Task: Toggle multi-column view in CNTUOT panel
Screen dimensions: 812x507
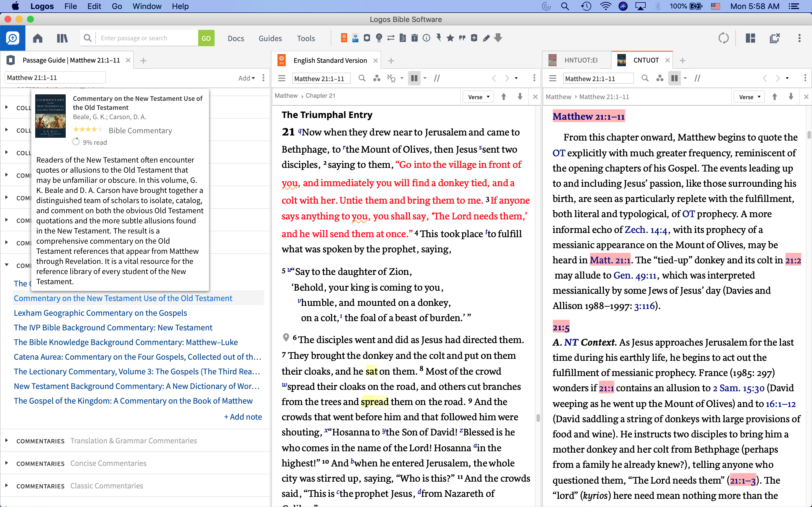Action: click(674, 79)
